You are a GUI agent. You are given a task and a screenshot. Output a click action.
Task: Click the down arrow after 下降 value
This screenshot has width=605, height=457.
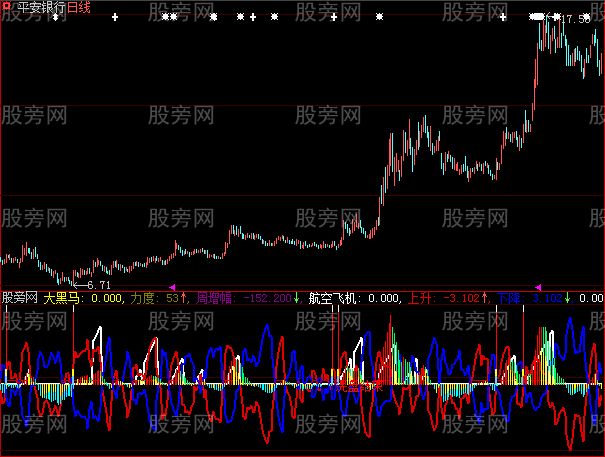568,298
